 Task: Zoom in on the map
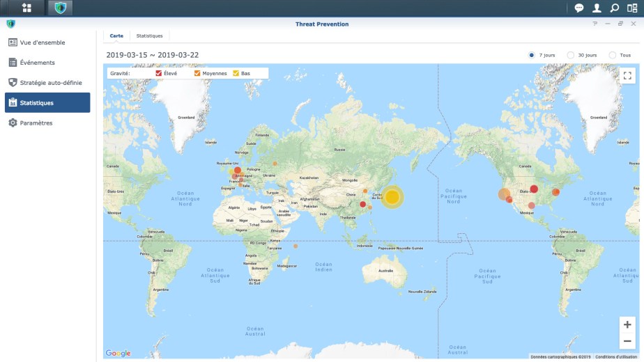coord(627,324)
